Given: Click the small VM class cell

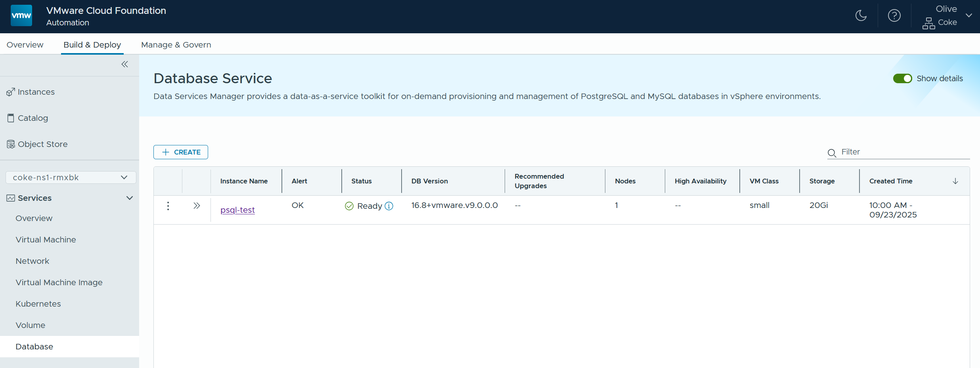Looking at the screenshot, I should tap(760, 205).
